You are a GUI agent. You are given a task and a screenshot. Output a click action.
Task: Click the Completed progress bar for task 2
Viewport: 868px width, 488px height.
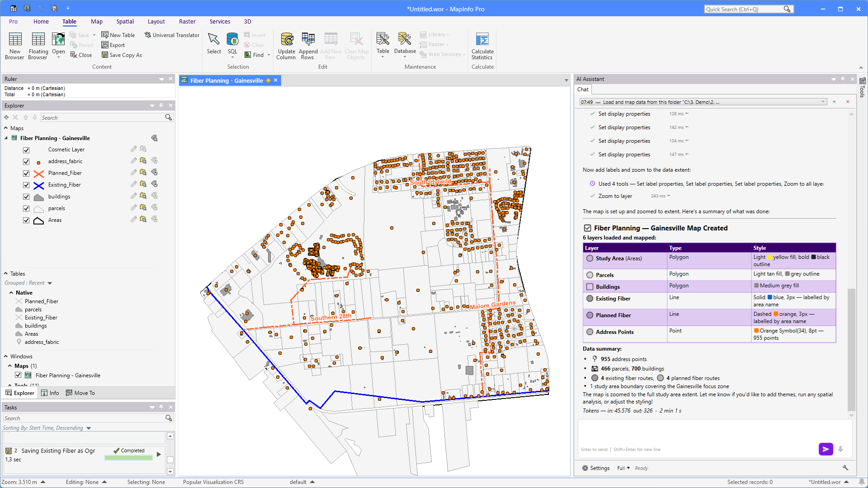[x=129, y=457]
